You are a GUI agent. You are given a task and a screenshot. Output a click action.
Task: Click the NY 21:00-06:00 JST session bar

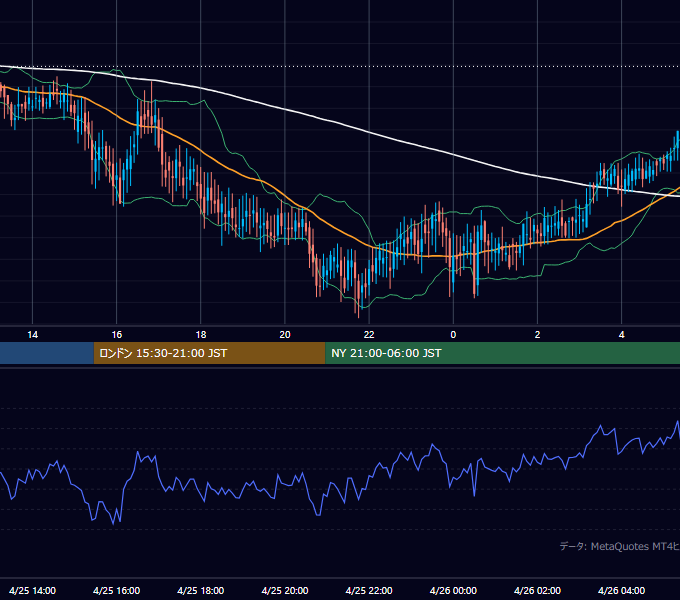point(503,353)
